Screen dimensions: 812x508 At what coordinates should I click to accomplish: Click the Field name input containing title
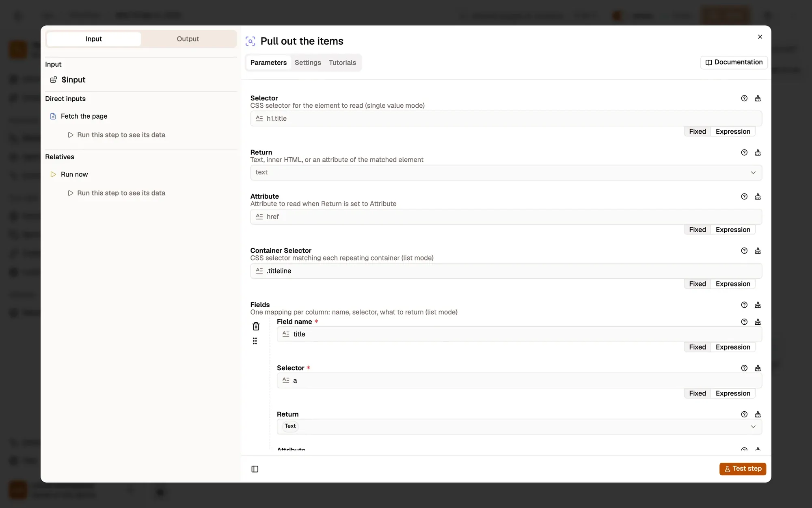click(519, 334)
